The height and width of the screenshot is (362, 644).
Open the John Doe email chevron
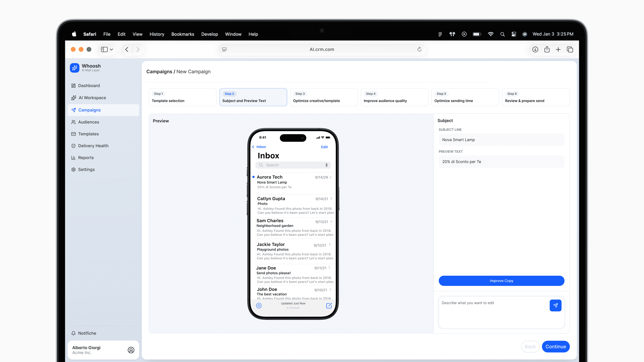[331, 290]
